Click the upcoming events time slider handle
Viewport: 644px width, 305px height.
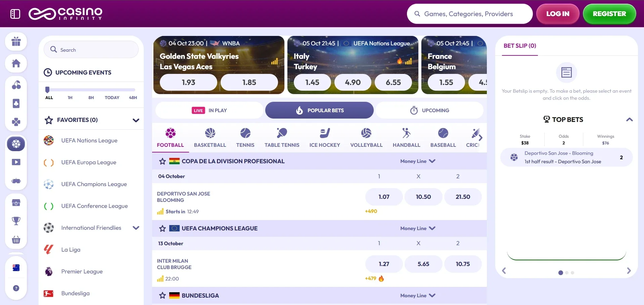tap(47, 89)
